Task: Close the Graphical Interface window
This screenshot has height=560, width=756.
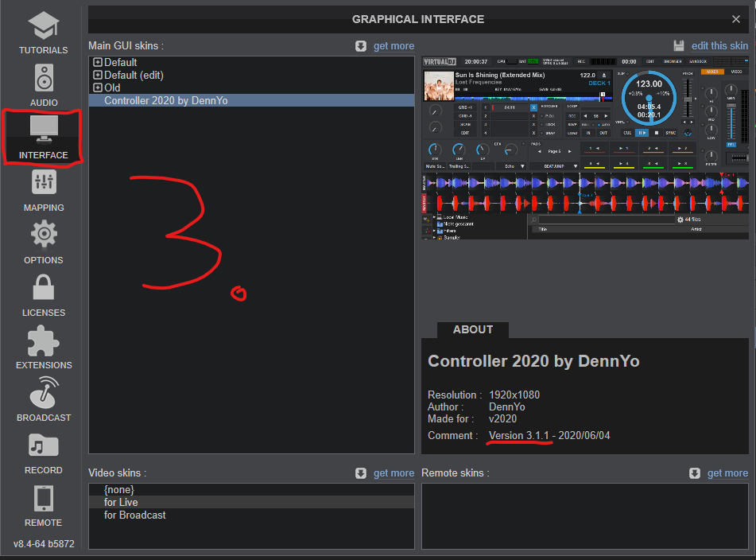Action: coord(736,19)
